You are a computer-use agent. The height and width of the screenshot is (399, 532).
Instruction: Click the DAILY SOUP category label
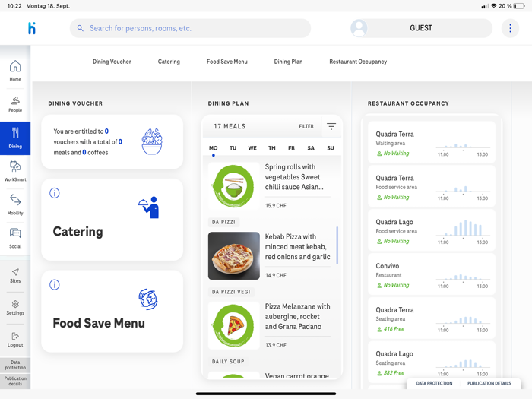pyautogui.click(x=228, y=362)
